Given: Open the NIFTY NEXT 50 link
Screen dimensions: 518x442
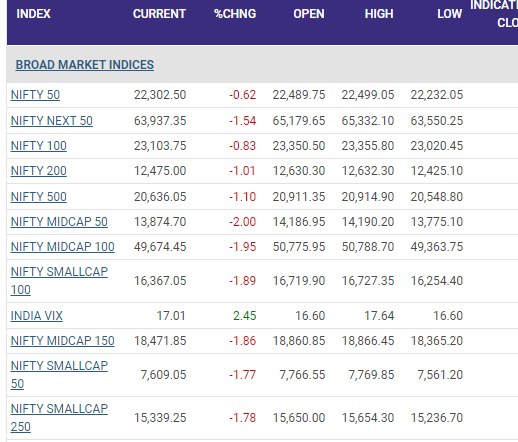Looking at the screenshot, I should click(x=52, y=121).
